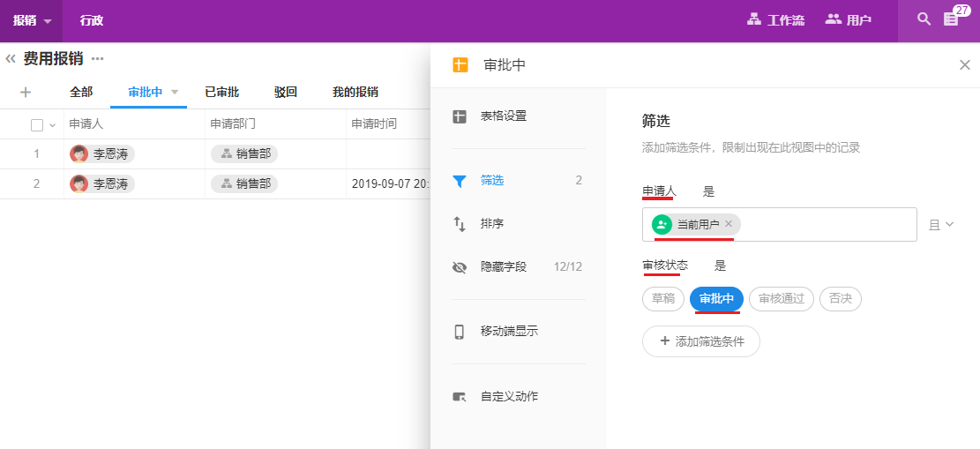The image size is (980, 449).
Task: Open dropdown arrow on 审批中 tab
Action: (x=175, y=92)
